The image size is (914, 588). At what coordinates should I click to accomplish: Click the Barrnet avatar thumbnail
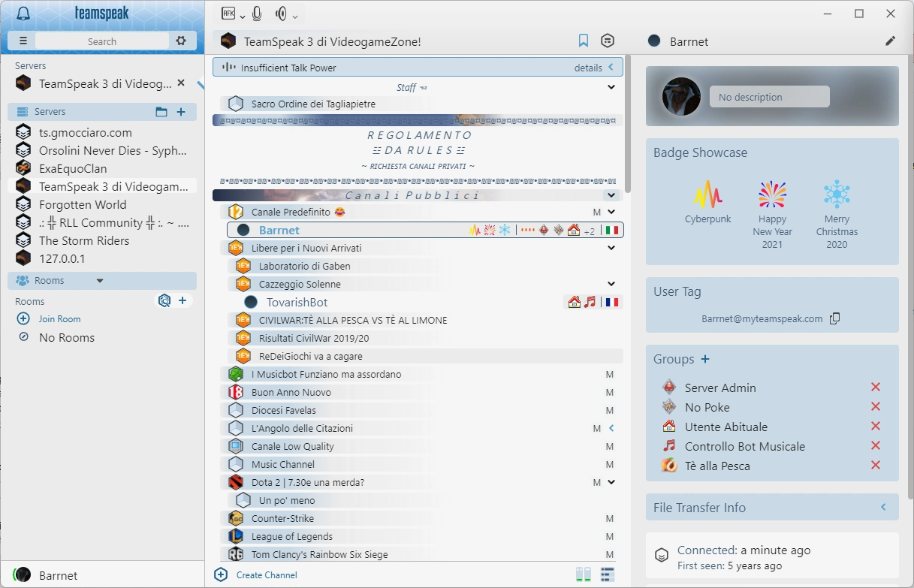coord(681,97)
